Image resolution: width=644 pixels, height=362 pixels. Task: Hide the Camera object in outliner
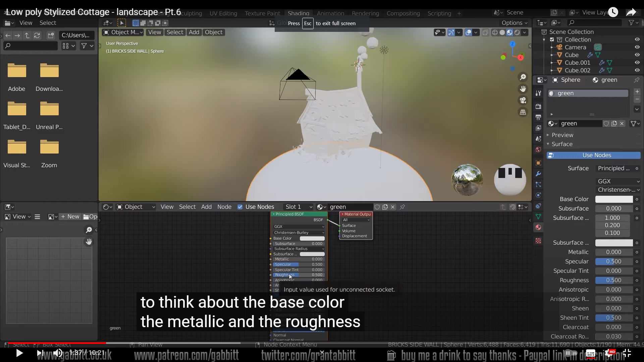pos(637,47)
